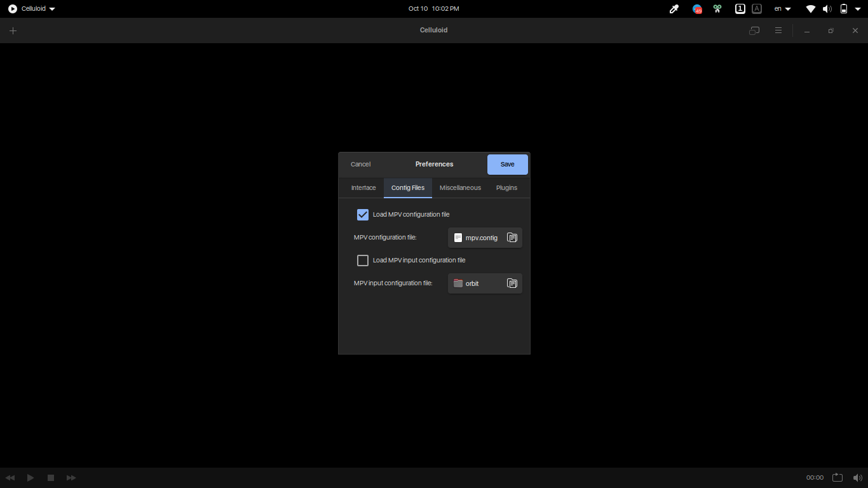This screenshot has height=488, width=868.
Task: Start playback with play button
Action: (x=31, y=477)
